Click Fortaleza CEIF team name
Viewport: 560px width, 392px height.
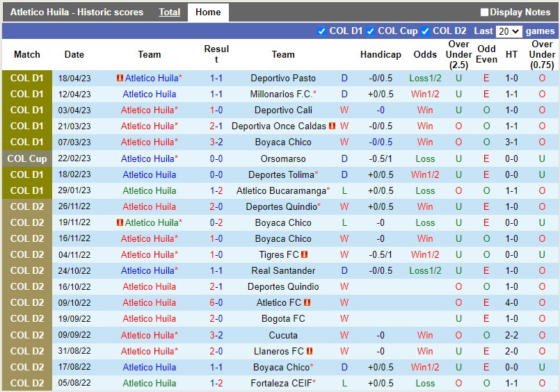point(283,383)
